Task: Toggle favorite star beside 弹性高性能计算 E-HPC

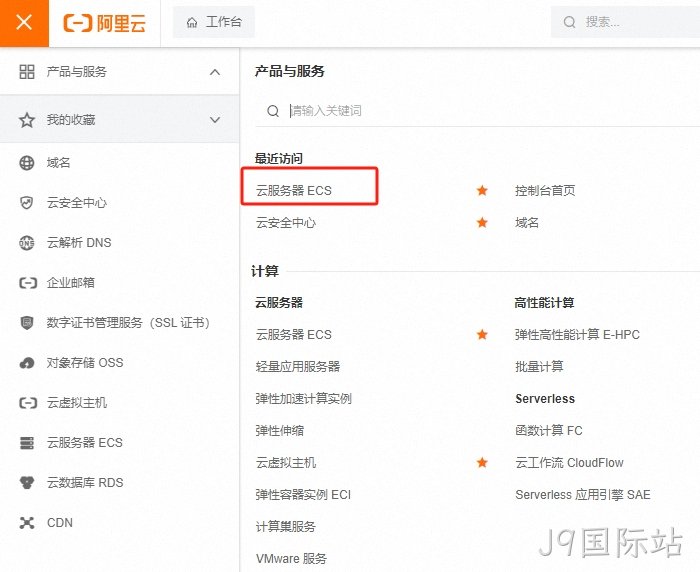Action: pos(482,334)
